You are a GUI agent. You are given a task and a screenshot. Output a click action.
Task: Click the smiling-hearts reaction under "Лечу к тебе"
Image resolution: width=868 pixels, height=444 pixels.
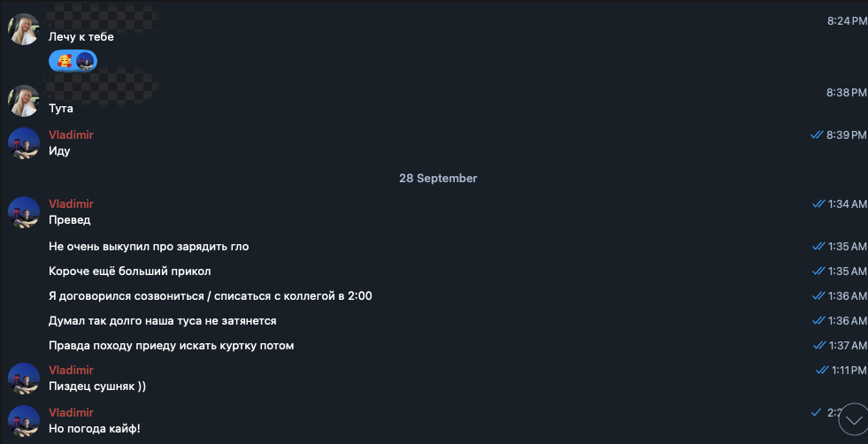pos(64,61)
